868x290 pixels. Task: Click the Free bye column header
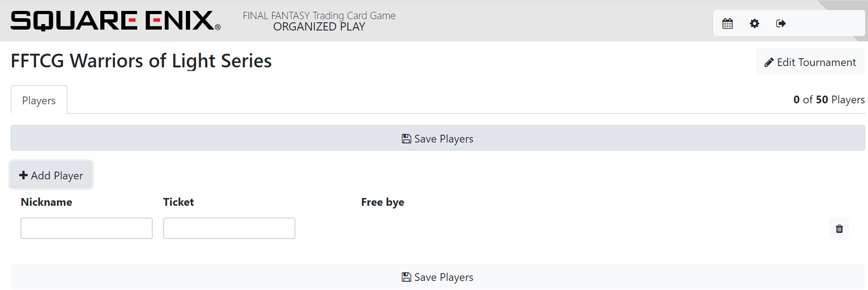pyautogui.click(x=382, y=202)
